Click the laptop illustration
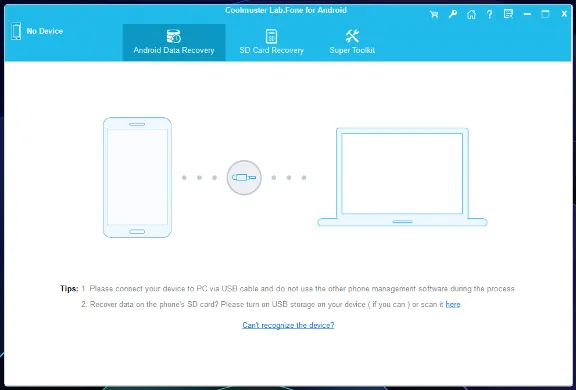Image resolution: width=576 pixels, height=390 pixels. pyautogui.click(x=402, y=177)
